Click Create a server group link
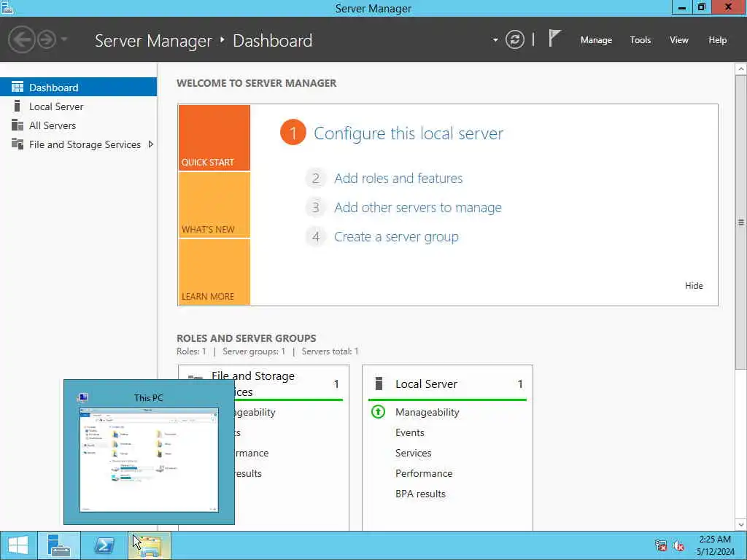Image resolution: width=747 pixels, height=560 pixels. 396,237
